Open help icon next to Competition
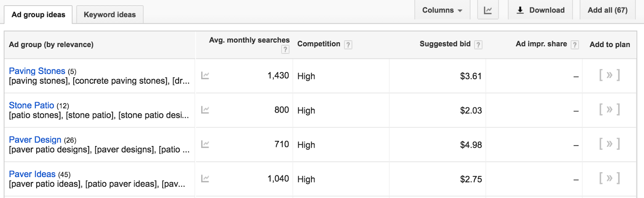644x198 pixels. [348, 45]
